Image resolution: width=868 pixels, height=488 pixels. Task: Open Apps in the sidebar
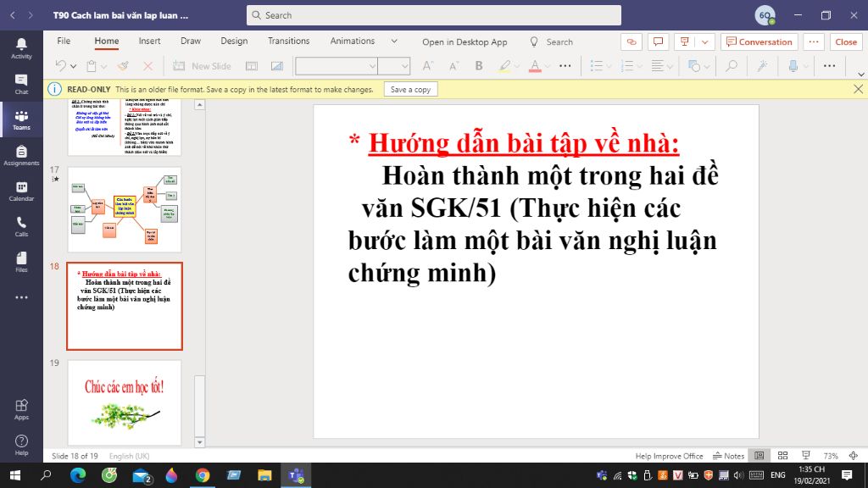pos(21,409)
